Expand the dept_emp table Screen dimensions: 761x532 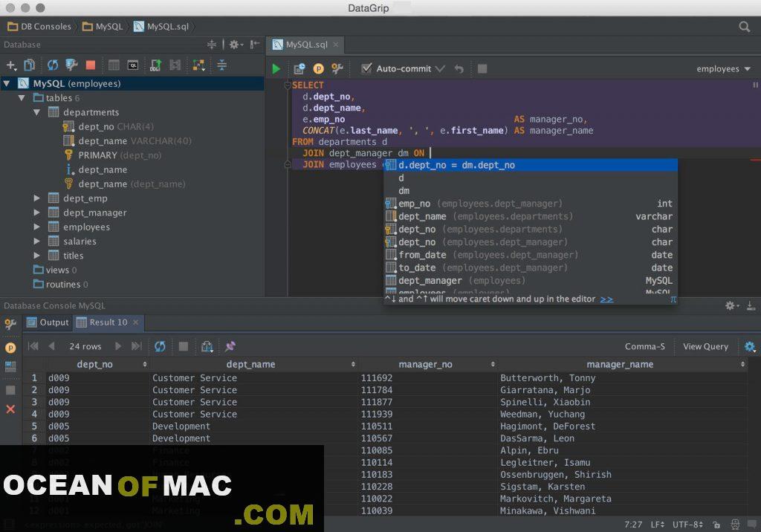coord(37,198)
